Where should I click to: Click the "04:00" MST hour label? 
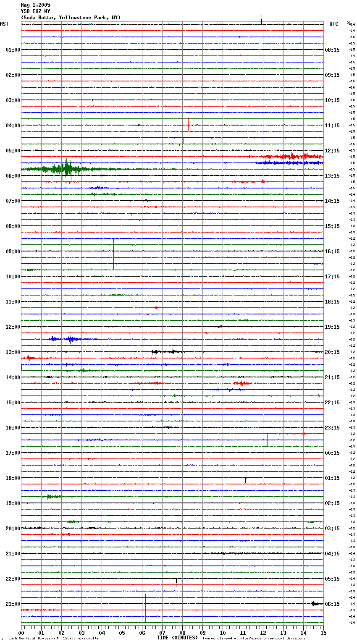coord(13,126)
